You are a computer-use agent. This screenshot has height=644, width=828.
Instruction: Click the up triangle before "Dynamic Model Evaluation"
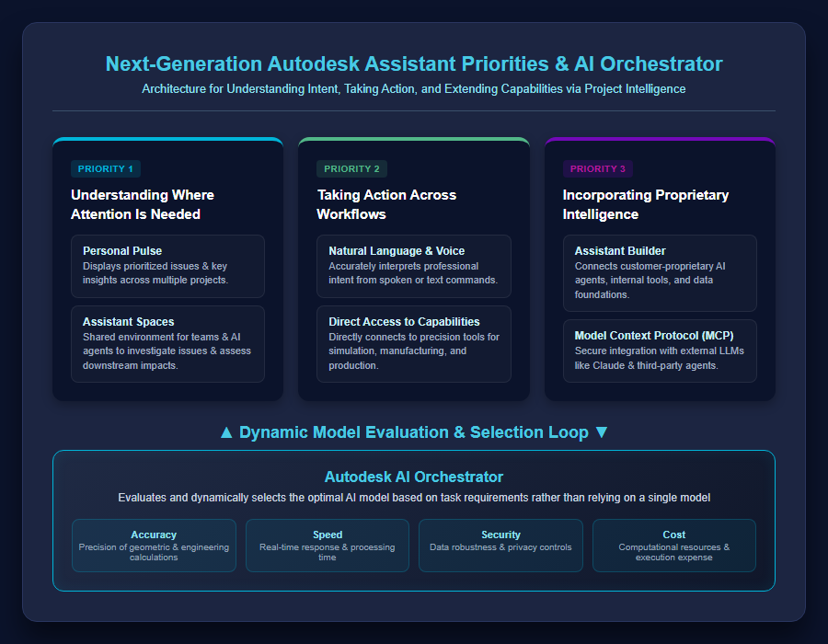point(226,432)
